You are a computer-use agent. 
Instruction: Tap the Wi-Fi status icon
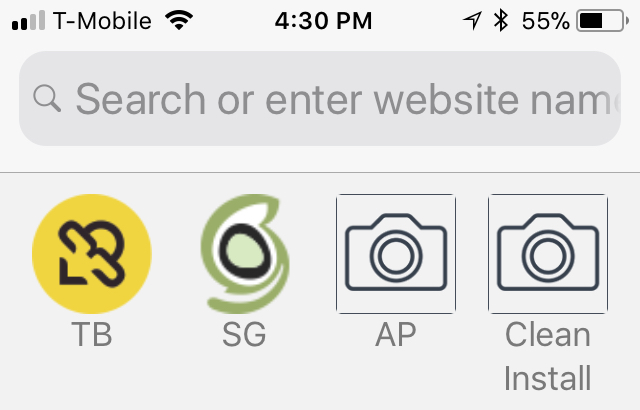pyautogui.click(x=180, y=21)
